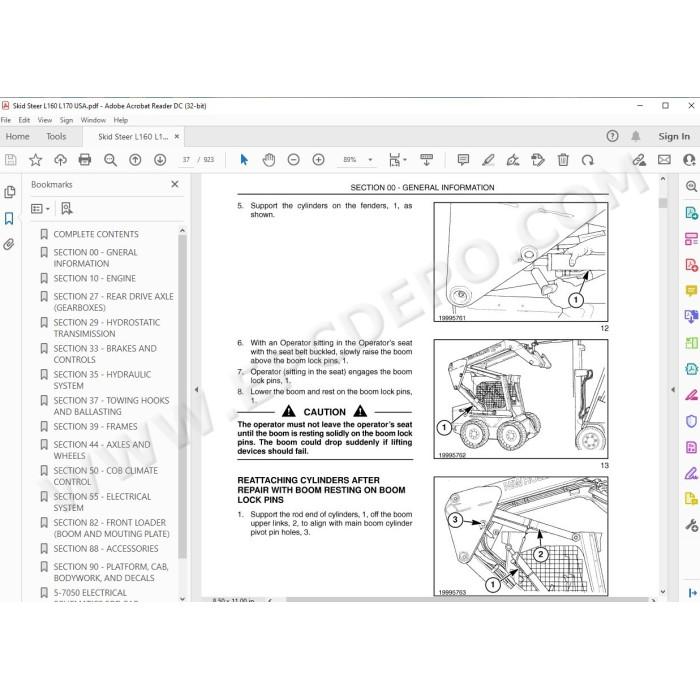Click the find current bookmark icon
The image size is (700, 700).
(67, 208)
